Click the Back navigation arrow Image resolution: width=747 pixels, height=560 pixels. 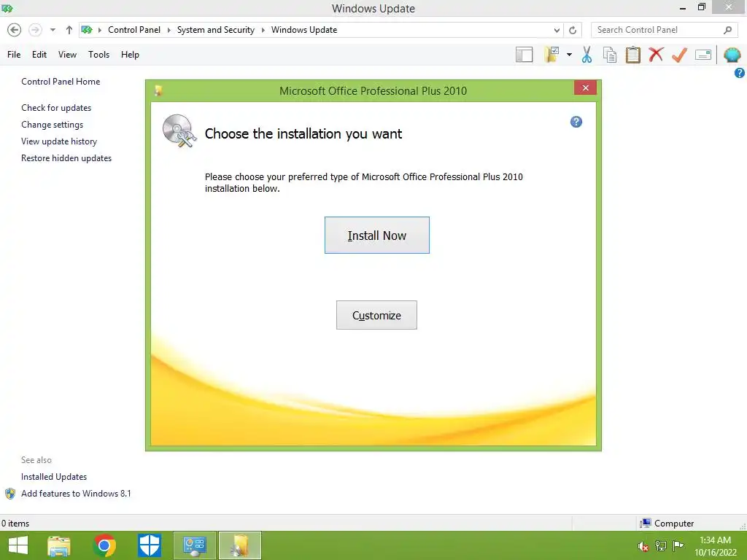[15, 30]
